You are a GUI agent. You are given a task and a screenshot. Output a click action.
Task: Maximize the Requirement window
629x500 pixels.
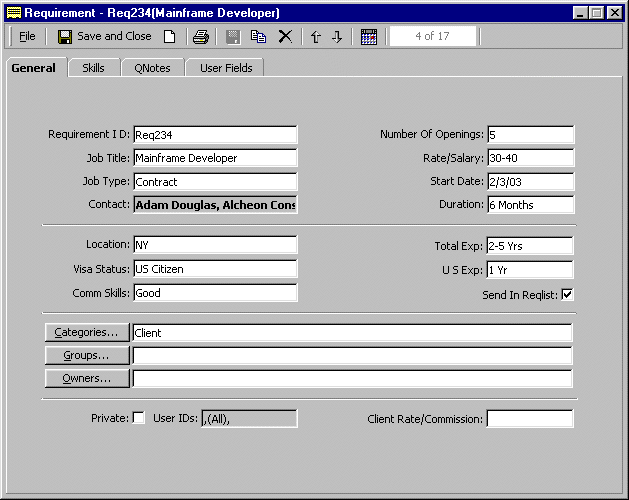coord(597,13)
